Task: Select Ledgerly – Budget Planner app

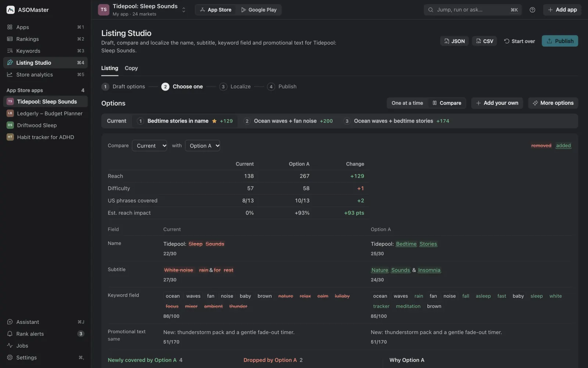Action: pyautogui.click(x=46, y=113)
